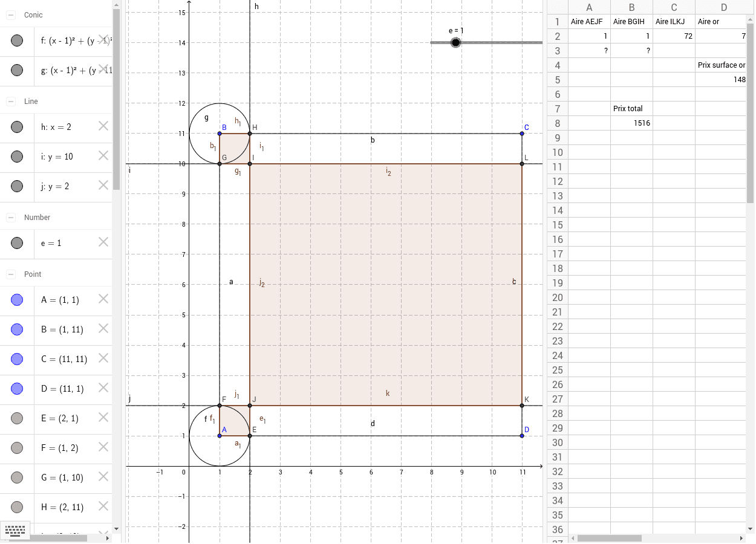Select the 'Prix total' cell
This screenshot has height=544, width=756.
[x=631, y=109]
